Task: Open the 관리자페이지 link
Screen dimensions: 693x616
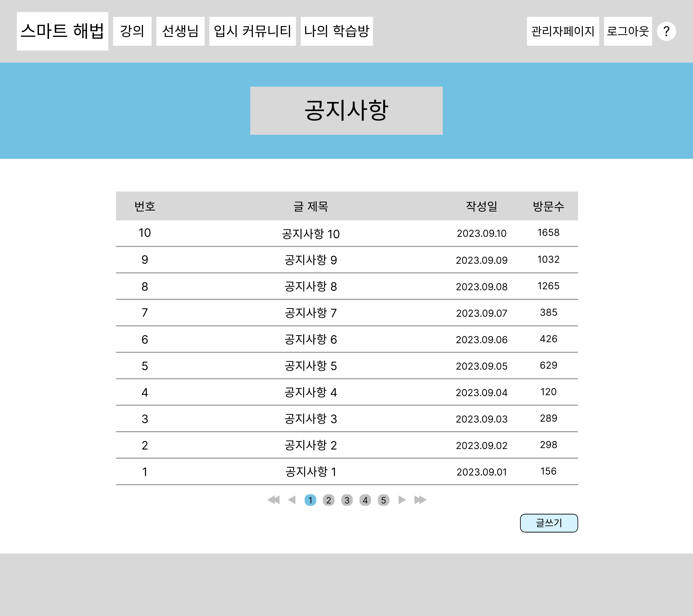Action: (x=563, y=31)
